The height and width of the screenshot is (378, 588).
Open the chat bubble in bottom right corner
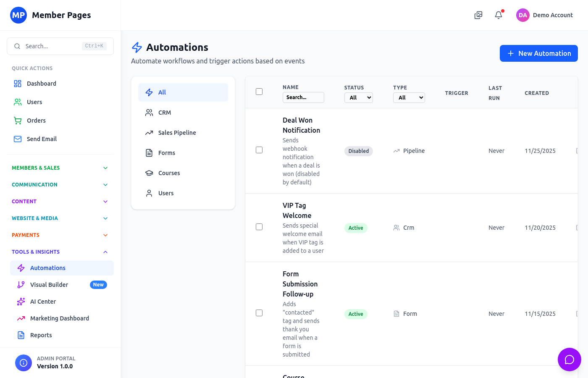[569, 360]
